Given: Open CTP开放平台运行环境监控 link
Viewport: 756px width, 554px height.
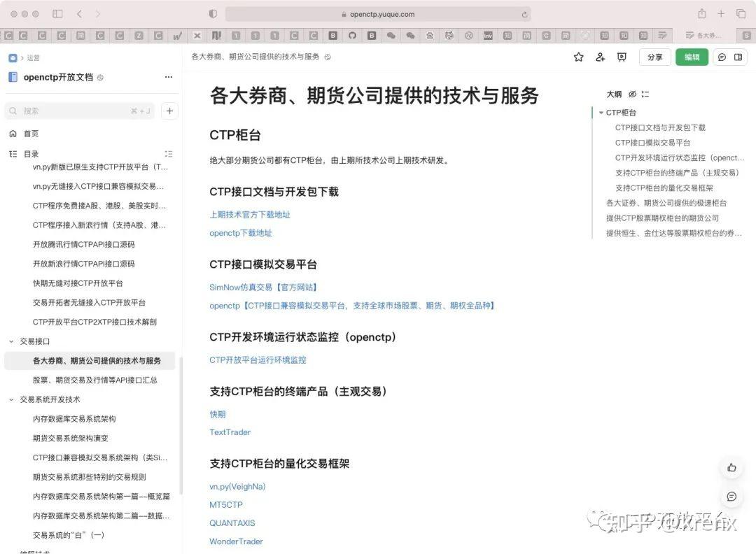Looking at the screenshot, I should pos(258,360).
